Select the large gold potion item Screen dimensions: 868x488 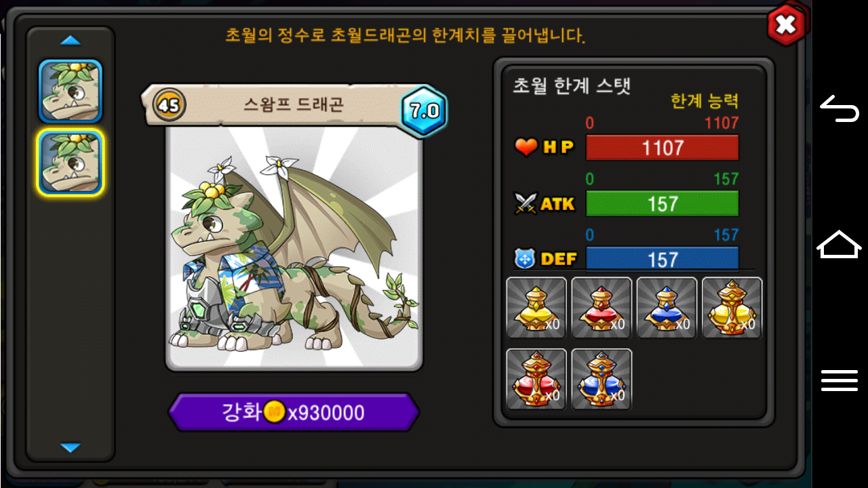click(732, 308)
